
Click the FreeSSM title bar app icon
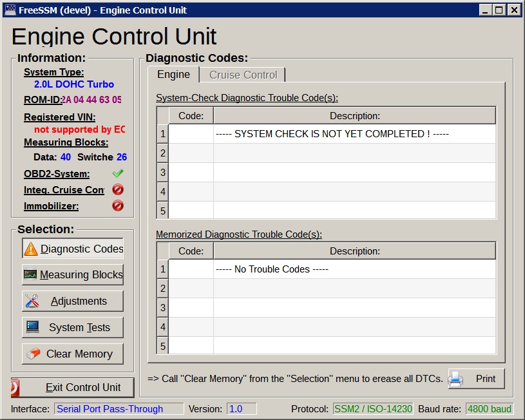point(10,10)
